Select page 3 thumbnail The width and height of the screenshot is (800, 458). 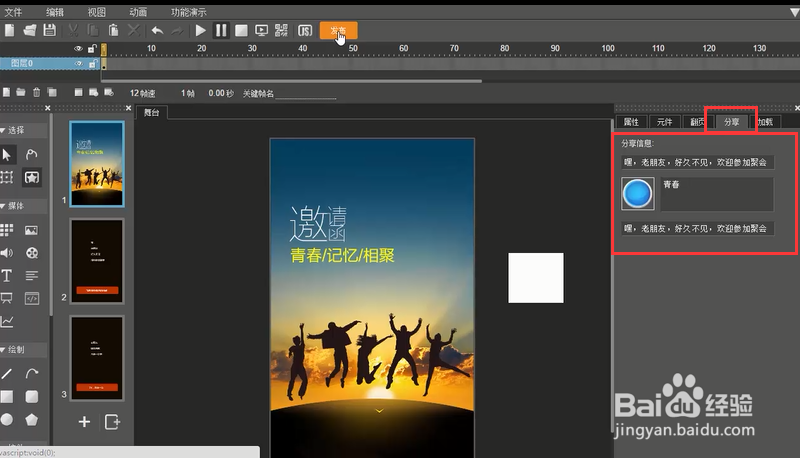[x=97, y=358]
